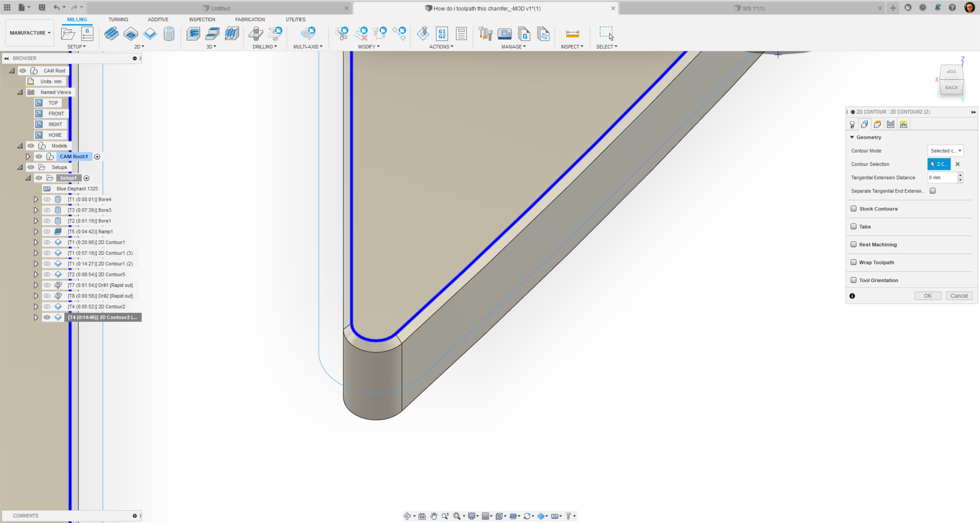Select the Bore tool icon
Viewport: 980px width, 523px height.
(x=169, y=33)
